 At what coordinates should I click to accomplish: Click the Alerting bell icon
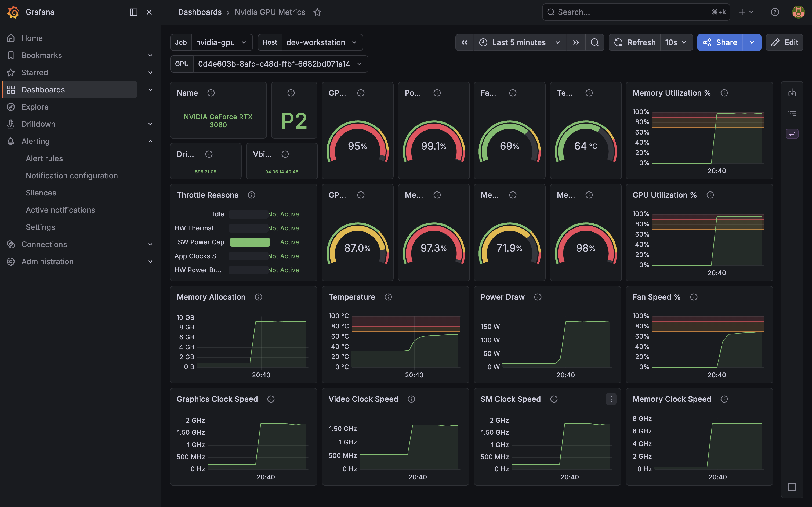[x=11, y=141]
